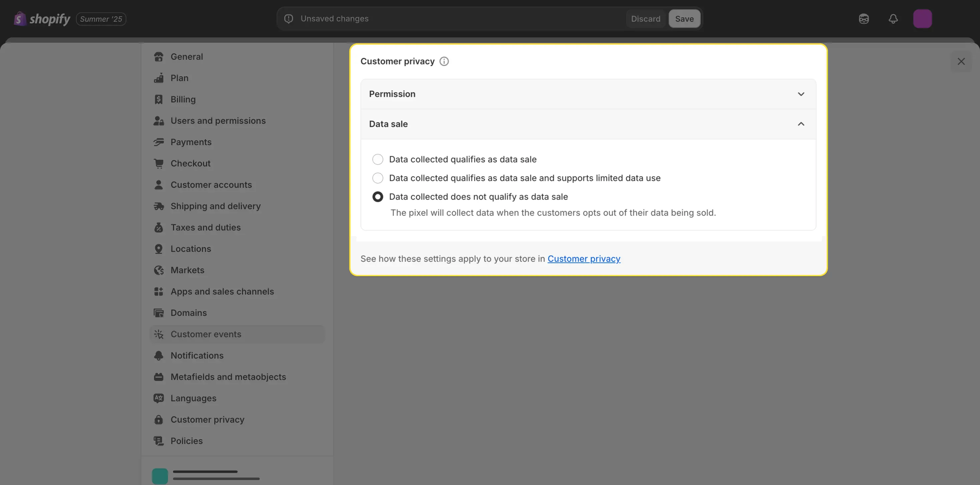Click the Apps and sales channels icon
This screenshot has width=980, height=485.
159,291
